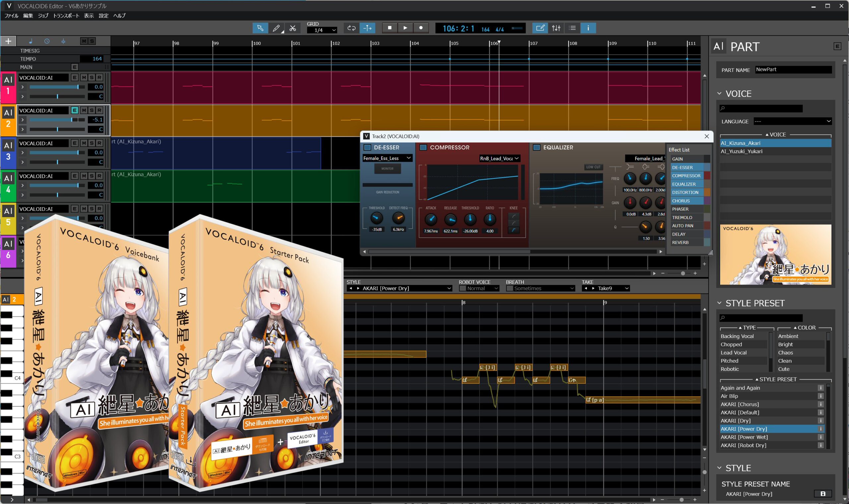Open the STYLE AKARI [Power Dry] dropdown
Image resolution: width=849 pixels, height=504 pixels.
point(399,288)
